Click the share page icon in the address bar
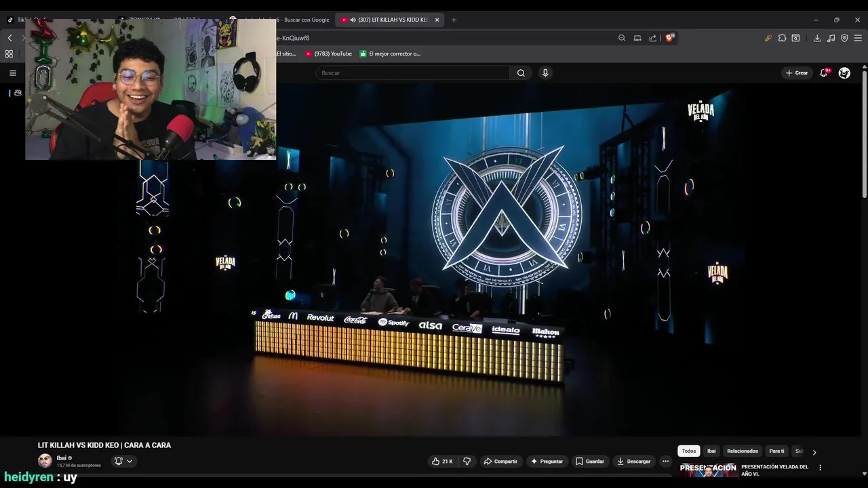Viewport: 868px width, 488px height. (652, 38)
